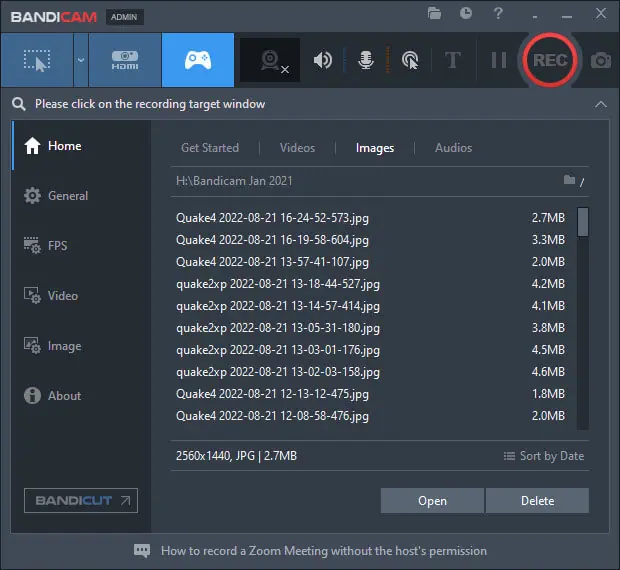Open Video settings in the sidebar
620x570 pixels.
[x=82, y=296]
